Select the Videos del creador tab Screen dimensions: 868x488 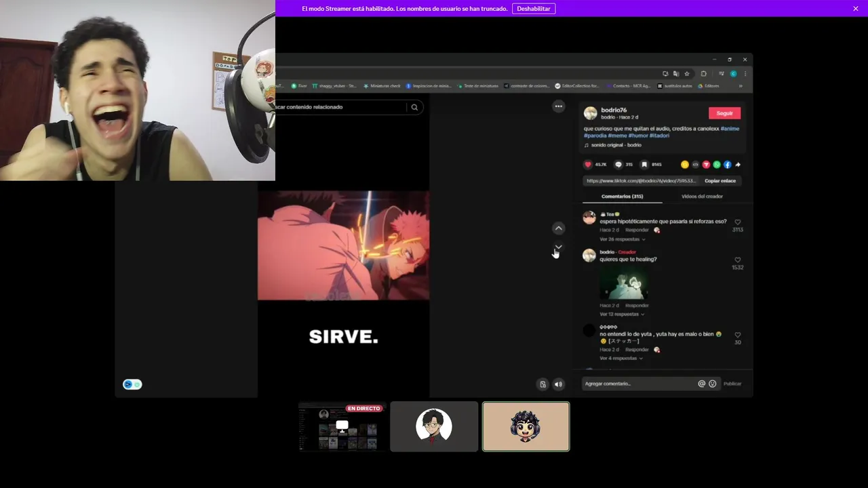[x=702, y=197]
